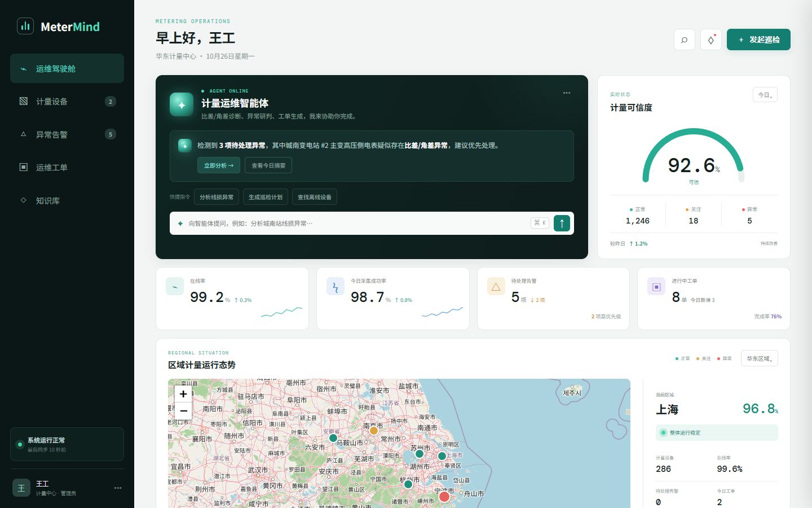Image resolution: width=812 pixels, height=508 pixels.
Task: Send the question with the arrow button
Action: point(562,224)
